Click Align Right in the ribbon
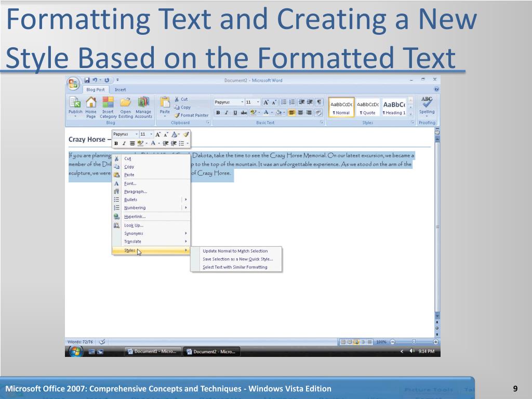 click(309, 113)
